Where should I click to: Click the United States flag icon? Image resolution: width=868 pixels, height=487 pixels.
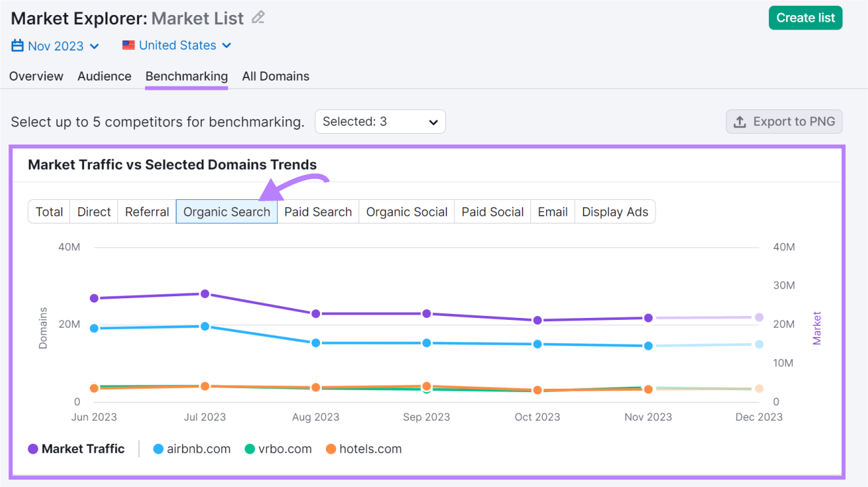(x=127, y=45)
